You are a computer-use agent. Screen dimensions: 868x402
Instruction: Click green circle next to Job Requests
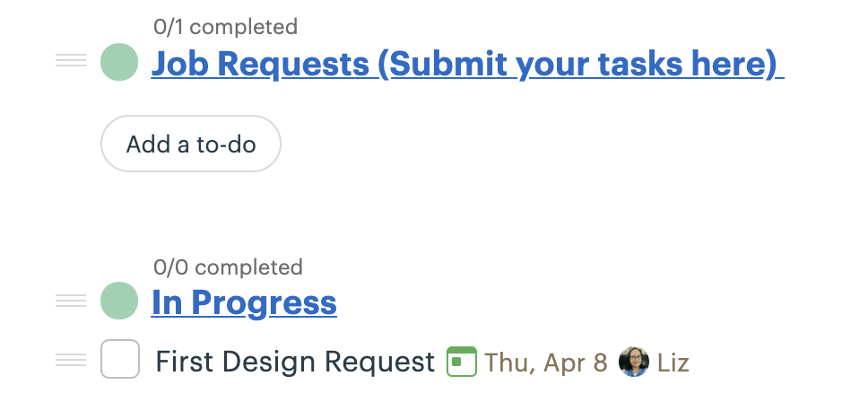[x=119, y=63]
